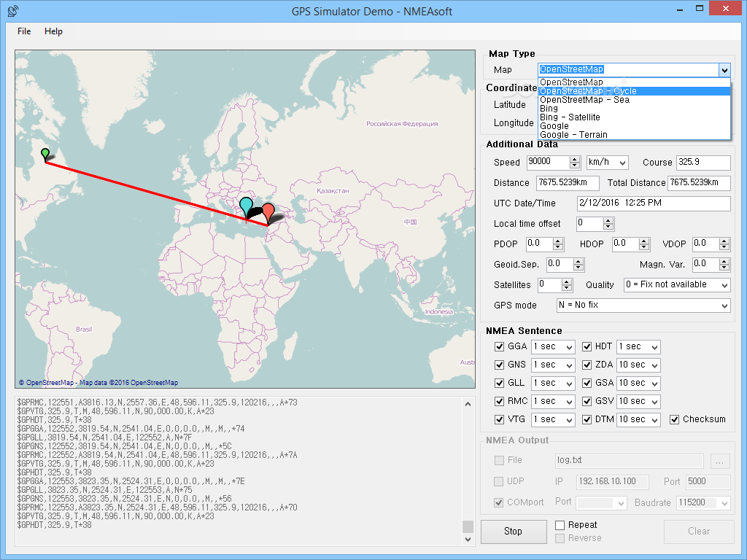The width and height of the screenshot is (747, 560).
Task: Click the black marker on the route
Action: click(x=257, y=211)
